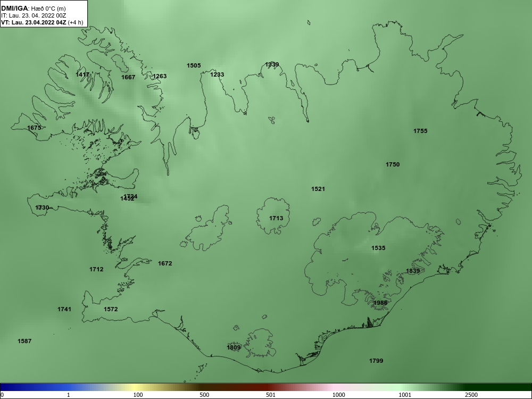The height and width of the screenshot is (399, 532).
Task: Click the 1339 value on the north coast
Action: [x=272, y=64]
